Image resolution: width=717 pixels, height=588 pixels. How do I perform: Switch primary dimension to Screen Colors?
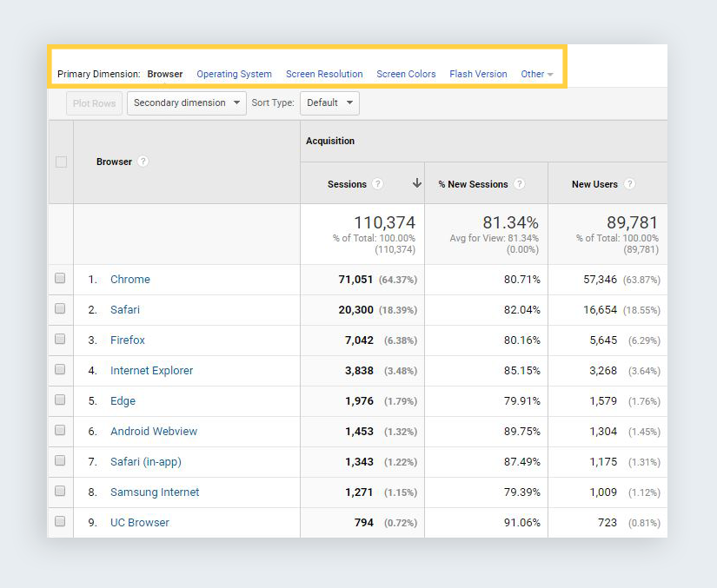pyautogui.click(x=406, y=74)
